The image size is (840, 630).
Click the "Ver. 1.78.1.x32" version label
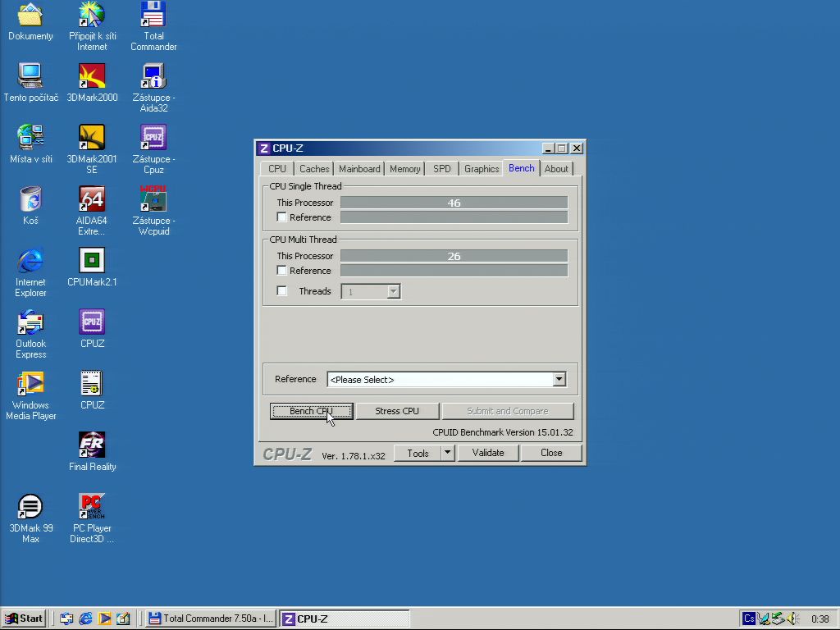[353, 456]
